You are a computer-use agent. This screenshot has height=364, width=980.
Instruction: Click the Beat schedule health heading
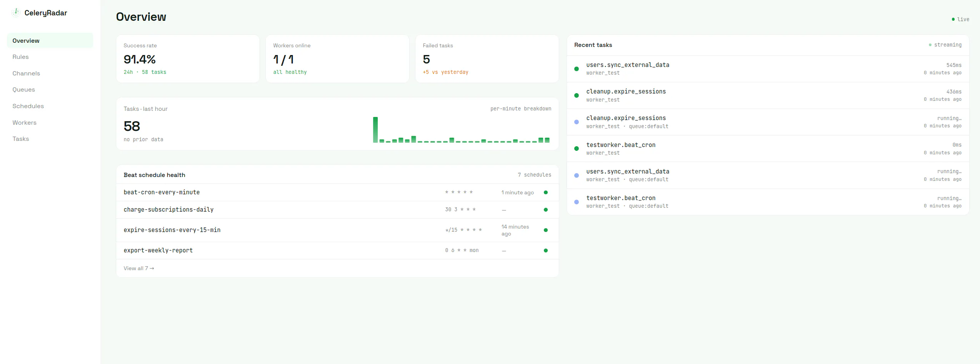click(154, 175)
